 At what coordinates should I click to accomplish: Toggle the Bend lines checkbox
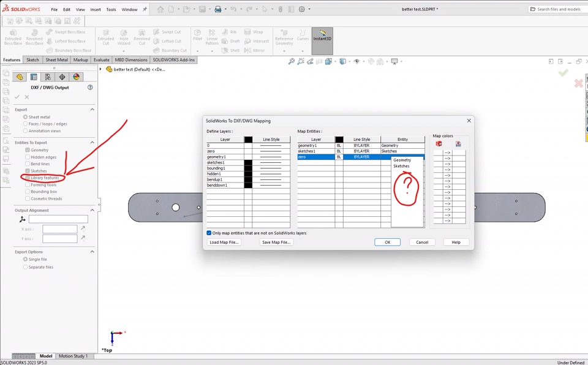click(x=28, y=164)
